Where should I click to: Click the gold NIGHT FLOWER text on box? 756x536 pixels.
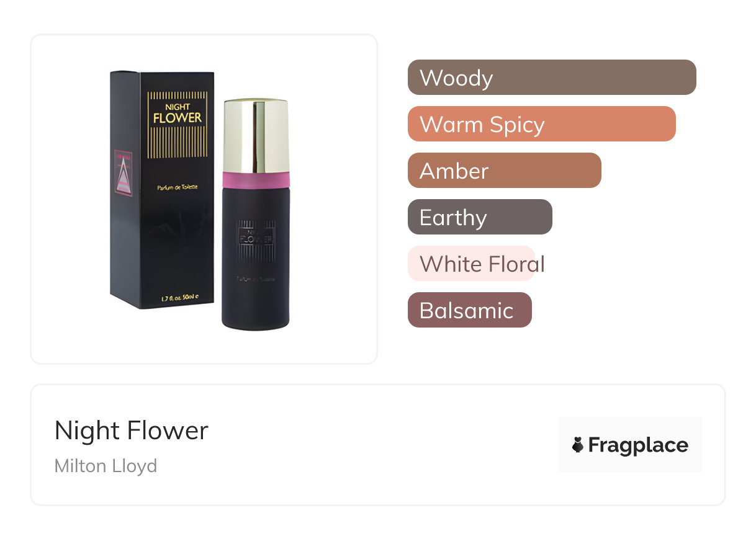coord(178,113)
